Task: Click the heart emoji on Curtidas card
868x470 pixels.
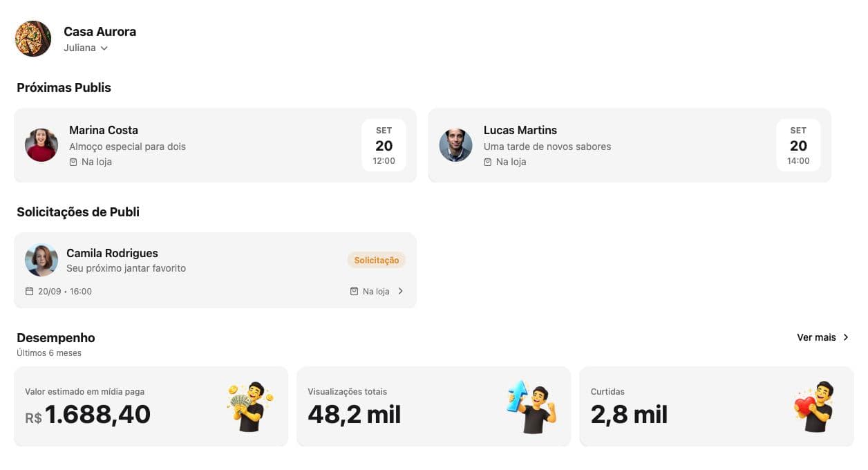Action: [815, 406]
